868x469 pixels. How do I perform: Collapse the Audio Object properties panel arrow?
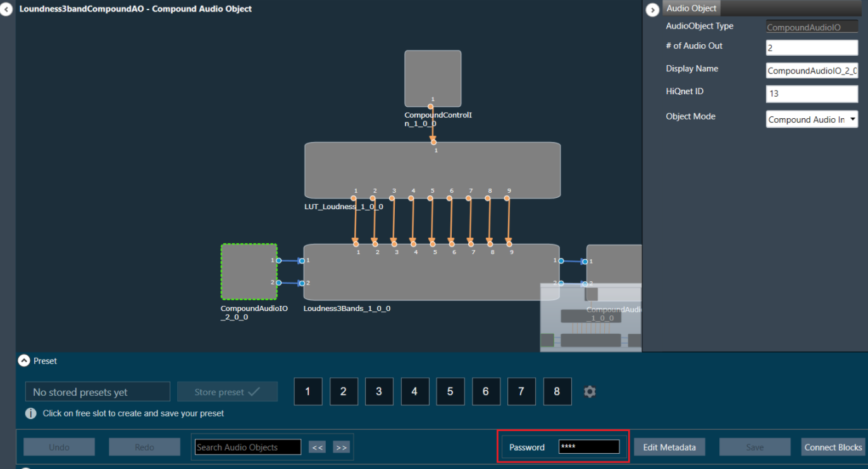[x=653, y=9]
